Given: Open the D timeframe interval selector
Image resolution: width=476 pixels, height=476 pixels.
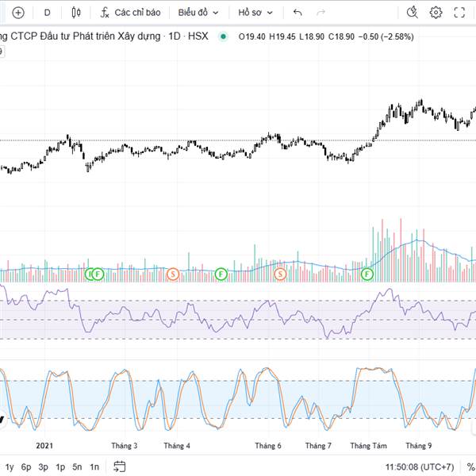Looking at the screenshot, I should coord(48,13).
